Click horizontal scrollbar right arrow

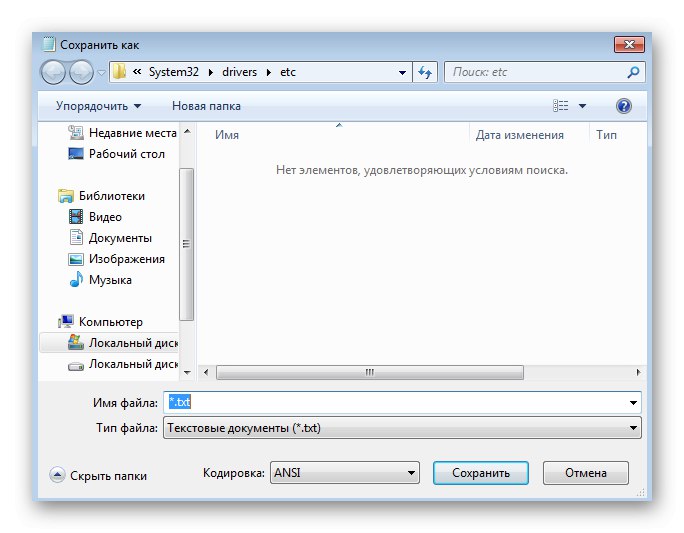click(639, 372)
